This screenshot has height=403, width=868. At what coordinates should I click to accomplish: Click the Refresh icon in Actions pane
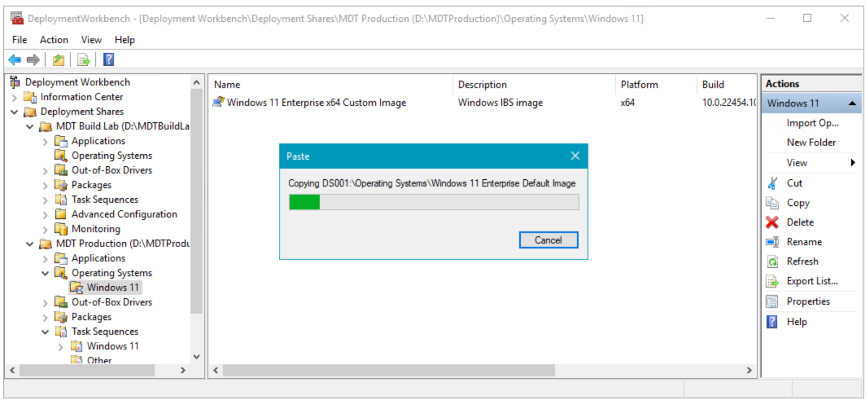pyautogui.click(x=772, y=261)
